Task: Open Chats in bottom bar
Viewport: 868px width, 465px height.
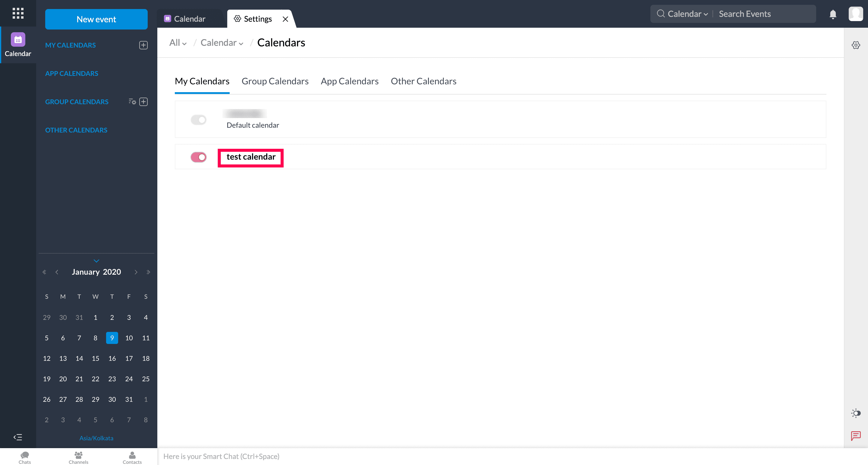Action: point(25,457)
